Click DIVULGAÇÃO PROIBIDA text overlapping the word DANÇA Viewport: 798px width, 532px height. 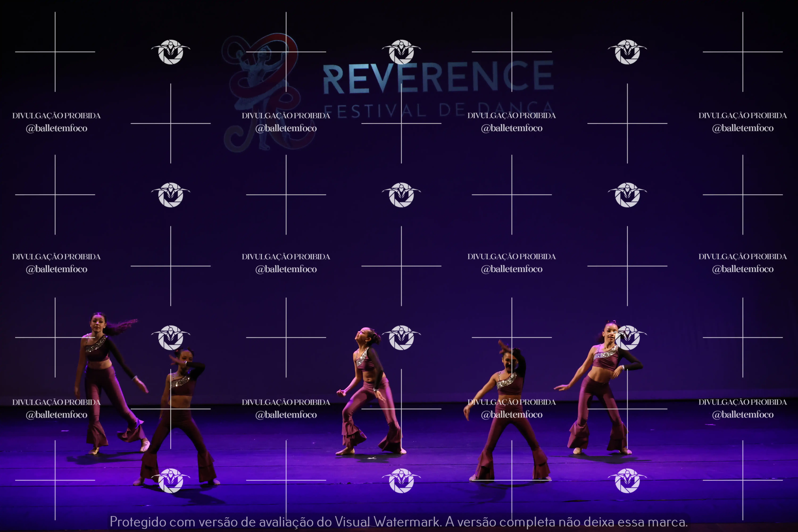pos(512,115)
